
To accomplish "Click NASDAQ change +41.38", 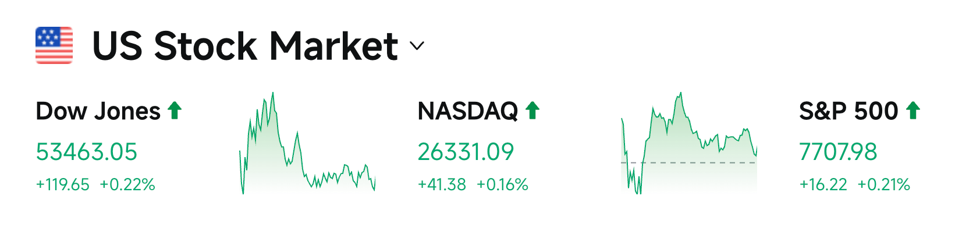I will 442,185.
